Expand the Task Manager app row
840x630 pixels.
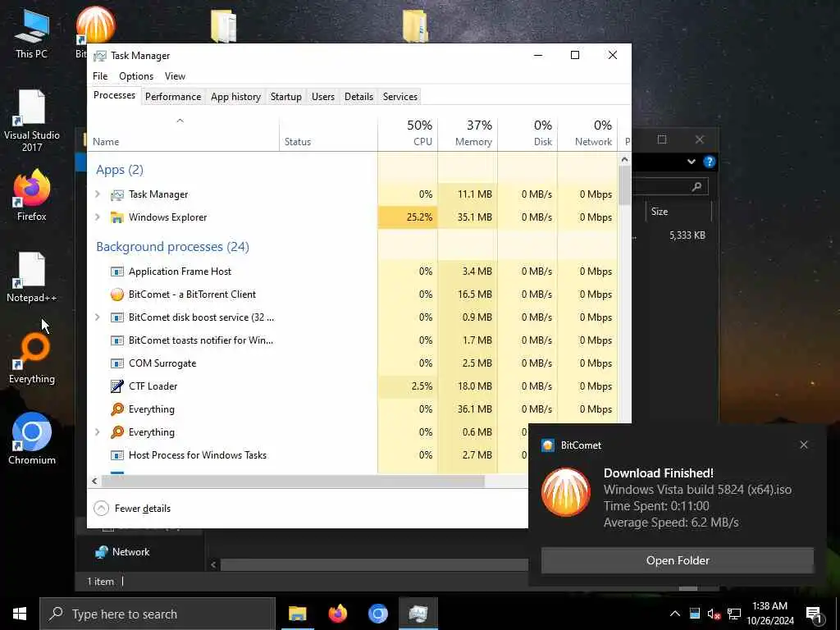tap(98, 194)
